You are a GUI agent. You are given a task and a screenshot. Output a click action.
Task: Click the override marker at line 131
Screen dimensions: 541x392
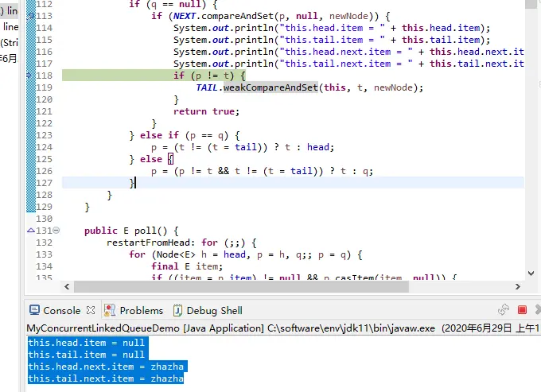pos(31,231)
